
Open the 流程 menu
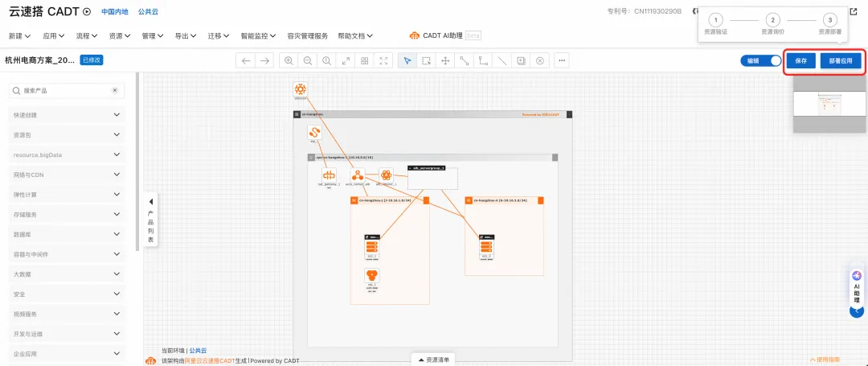(87, 36)
